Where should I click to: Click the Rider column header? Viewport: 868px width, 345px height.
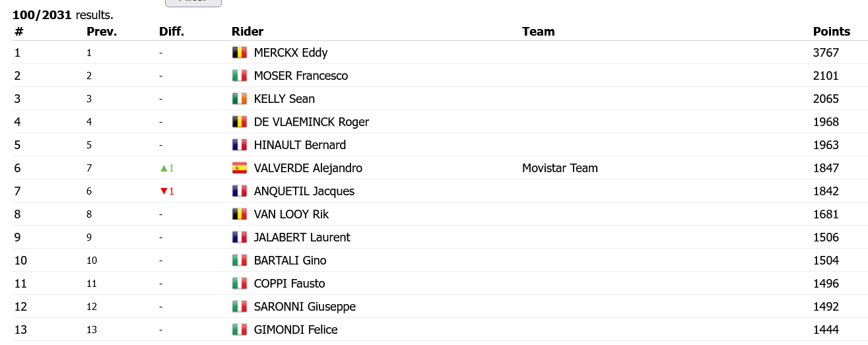pyautogui.click(x=248, y=32)
